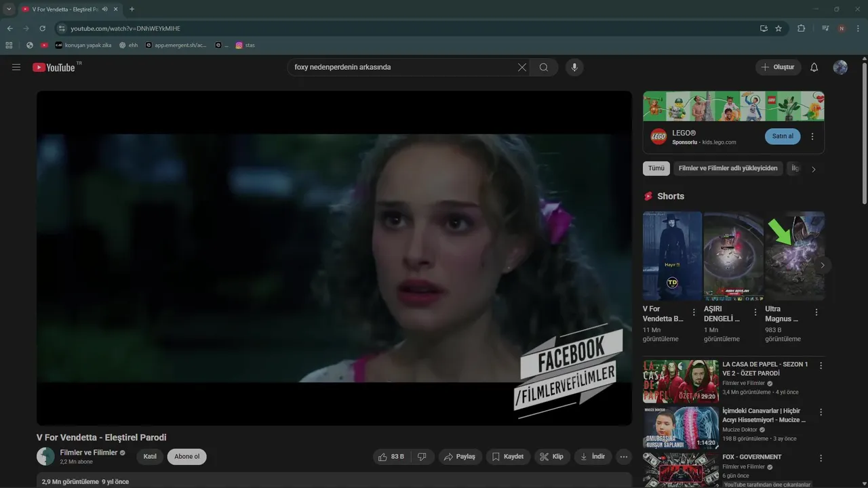Open the Chrome extensions puzzle icon
Viewport: 868px width, 488px height.
tap(802, 28)
